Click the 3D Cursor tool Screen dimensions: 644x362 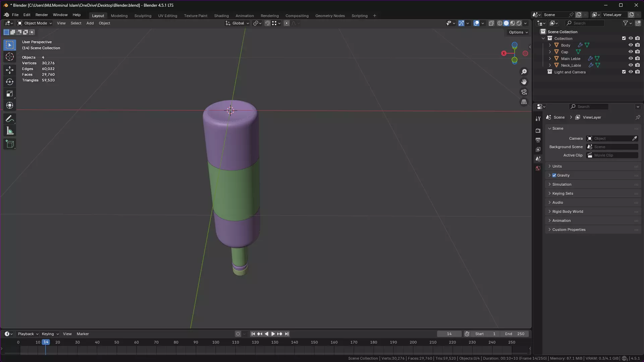pyautogui.click(x=10, y=57)
